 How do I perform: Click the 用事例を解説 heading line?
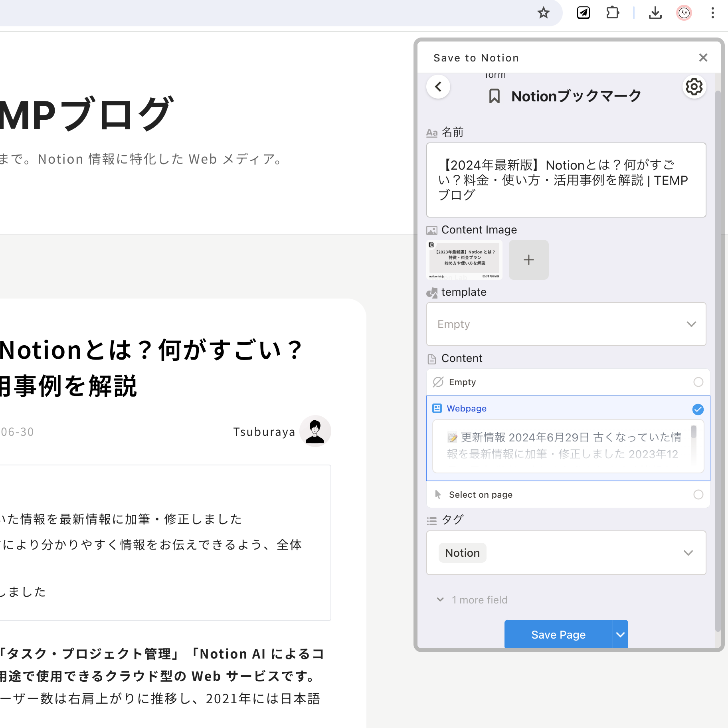click(x=68, y=386)
